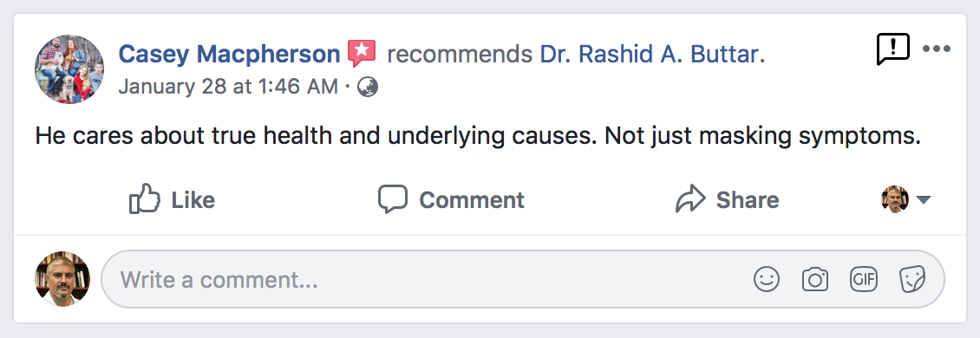
Task: Click the red star recommendation badge
Action: (362, 53)
